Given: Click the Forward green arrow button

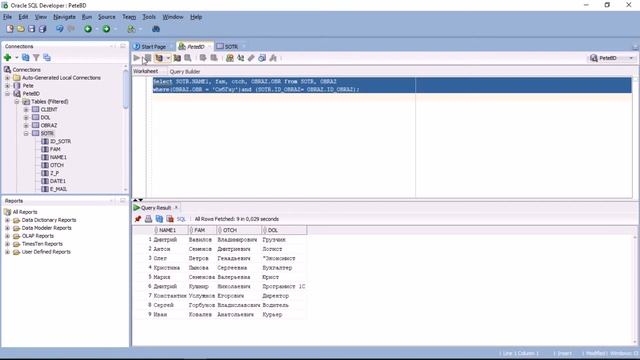Looking at the screenshot, I should 106,29.
